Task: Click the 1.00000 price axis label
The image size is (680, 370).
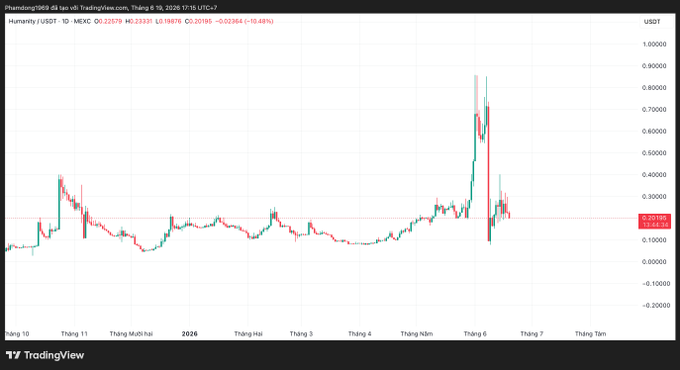Action: coord(654,44)
